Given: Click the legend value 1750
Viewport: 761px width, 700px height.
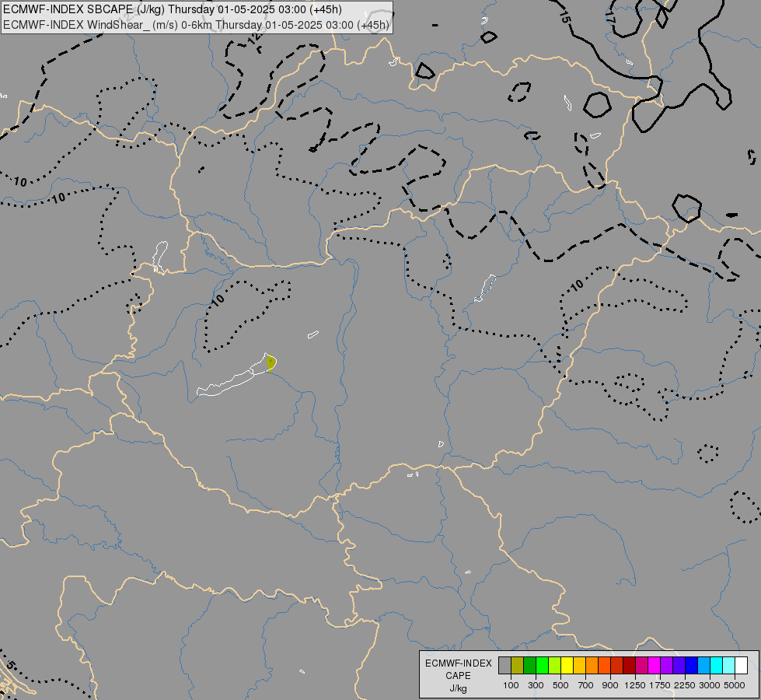Looking at the screenshot, I should point(660,685).
